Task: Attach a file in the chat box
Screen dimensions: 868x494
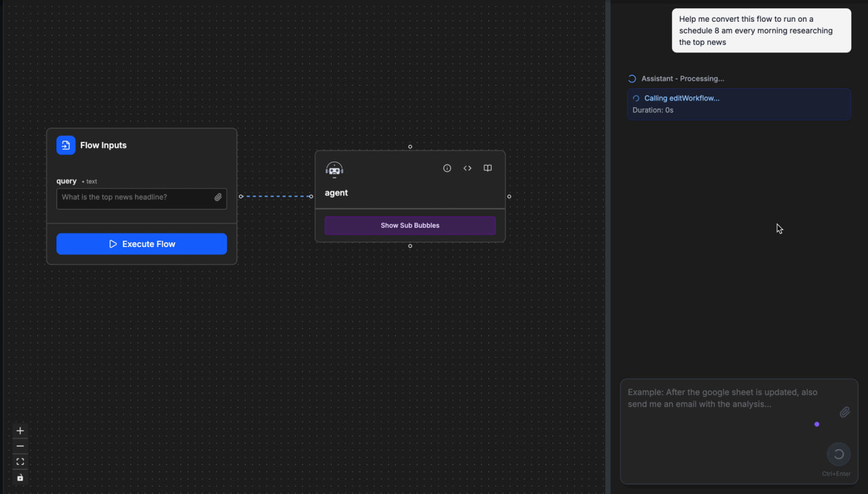Action: click(844, 412)
